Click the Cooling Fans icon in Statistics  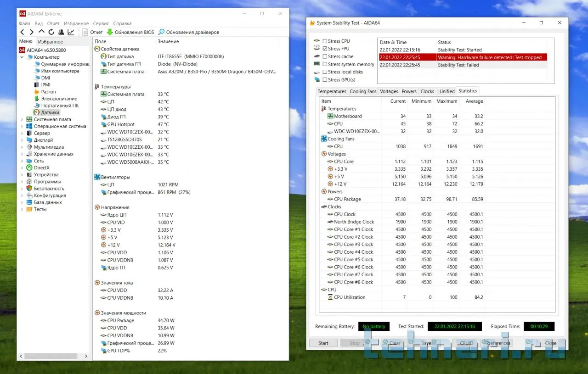point(324,139)
